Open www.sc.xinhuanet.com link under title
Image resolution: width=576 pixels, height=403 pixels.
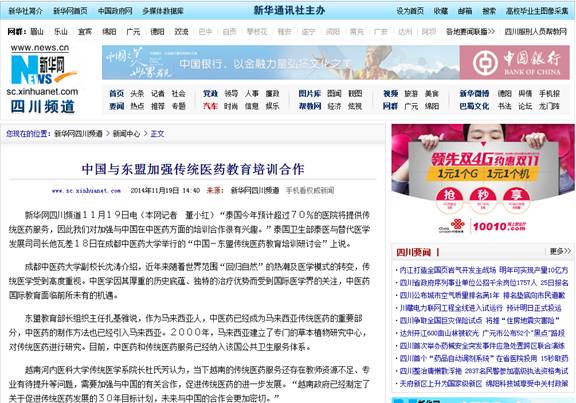(x=86, y=191)
